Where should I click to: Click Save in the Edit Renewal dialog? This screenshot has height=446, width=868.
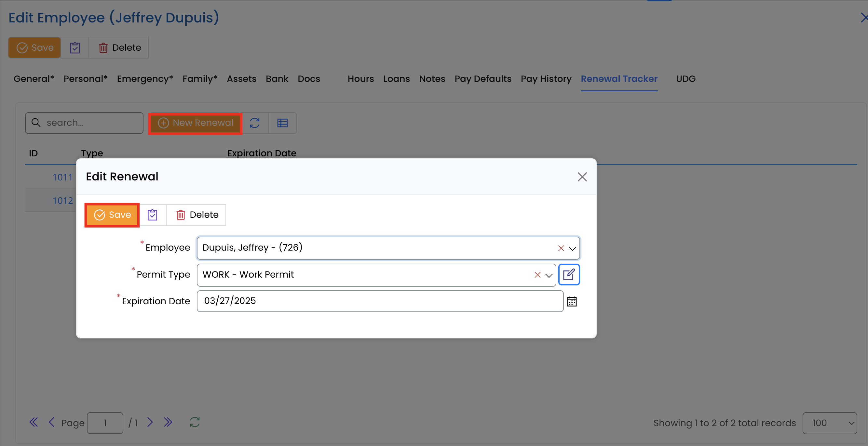point(112,215)
